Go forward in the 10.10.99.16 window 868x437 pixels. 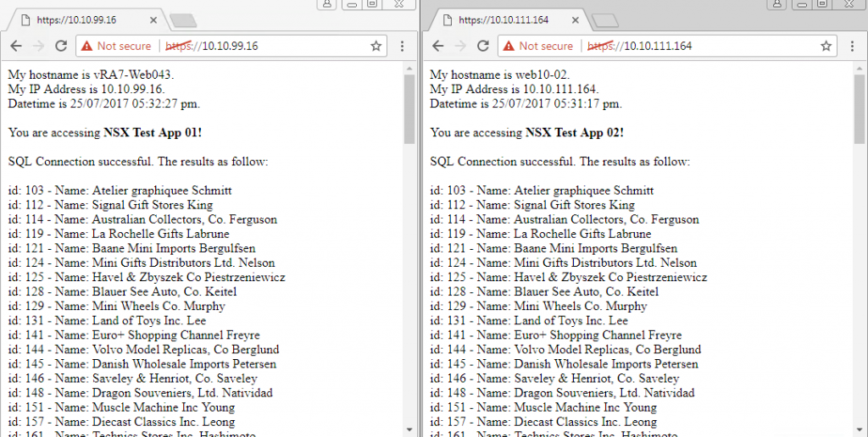[x=38, y=46]
